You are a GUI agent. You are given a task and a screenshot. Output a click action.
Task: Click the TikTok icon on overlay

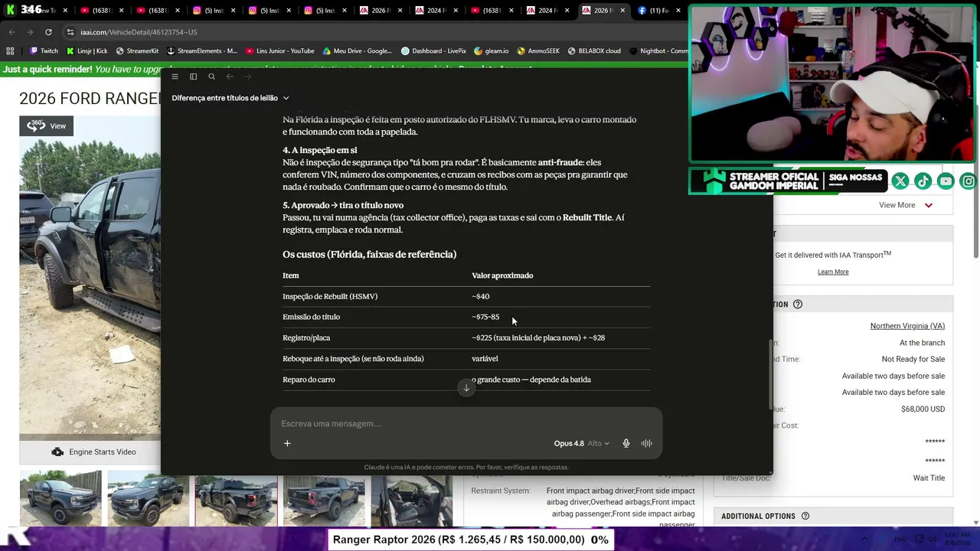923,181
